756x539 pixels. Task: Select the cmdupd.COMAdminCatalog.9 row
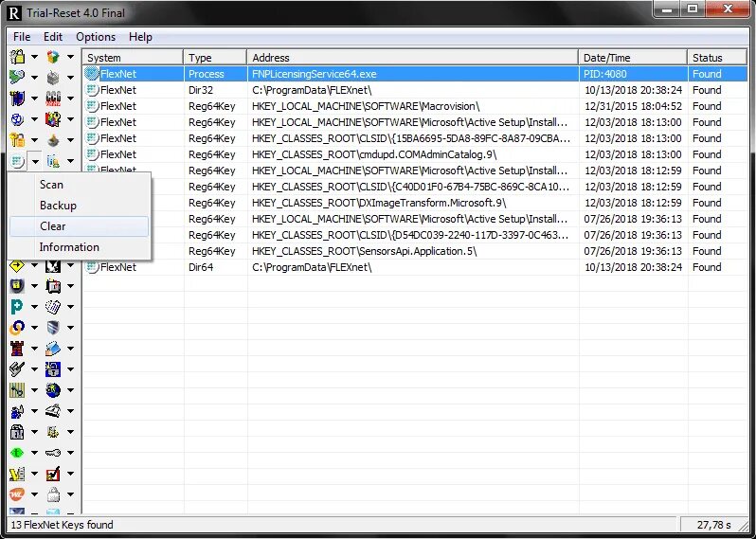[x=415, y=154]
